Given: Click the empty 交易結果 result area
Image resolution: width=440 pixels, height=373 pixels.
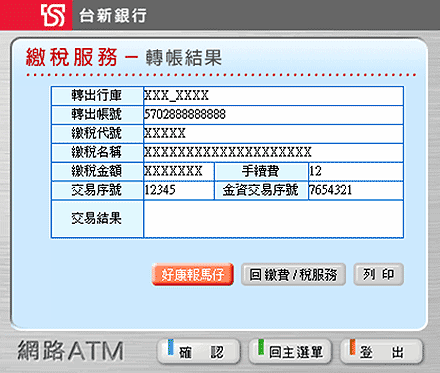Looking at the screenshot, I should [x=273, y=219].
